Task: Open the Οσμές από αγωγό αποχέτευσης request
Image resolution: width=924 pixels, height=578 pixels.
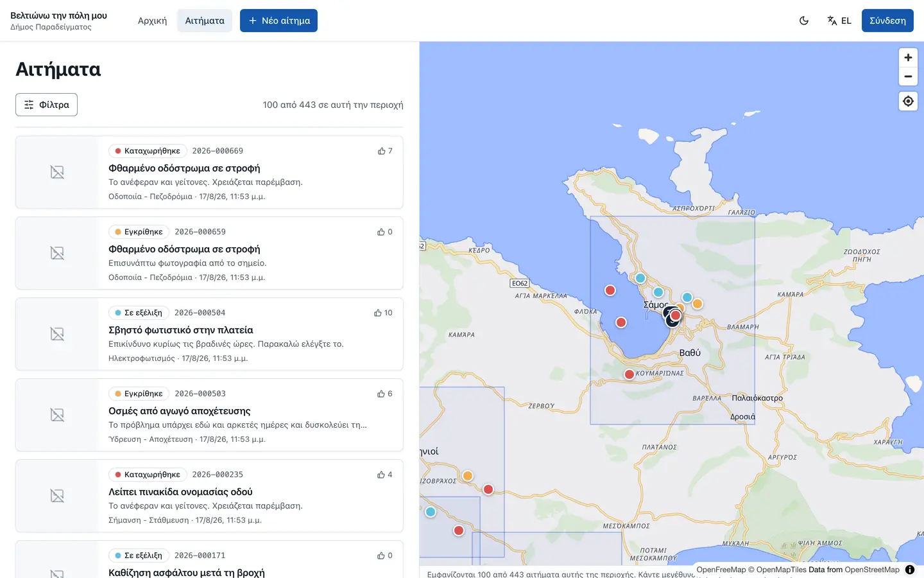Action: coord(180,411)
